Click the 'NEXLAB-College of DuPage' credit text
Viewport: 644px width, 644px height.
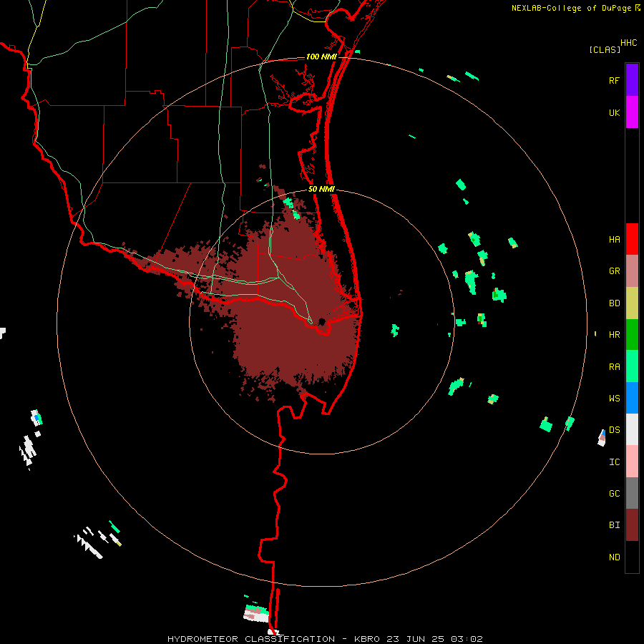point(571,8)
